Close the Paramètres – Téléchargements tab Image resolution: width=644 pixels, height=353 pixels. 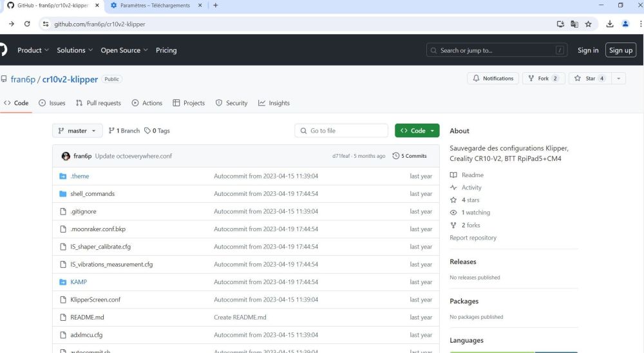pos(200,5)
